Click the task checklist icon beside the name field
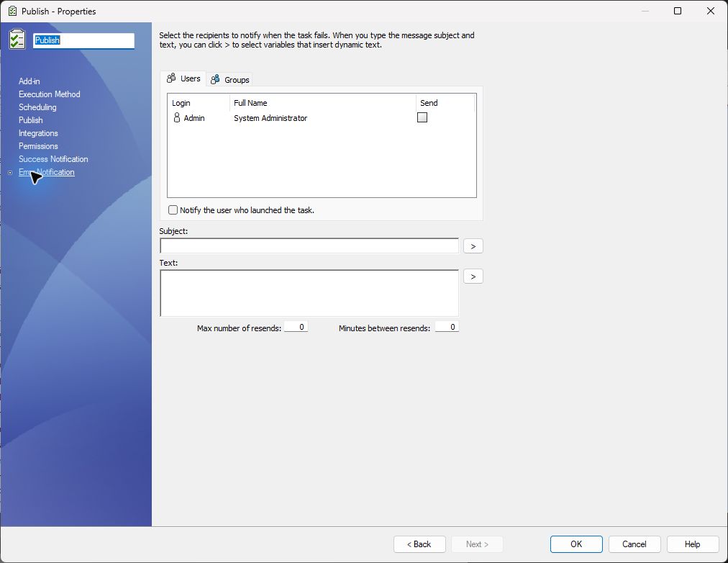This screenshot has width=728, height=563. [17, 39]
